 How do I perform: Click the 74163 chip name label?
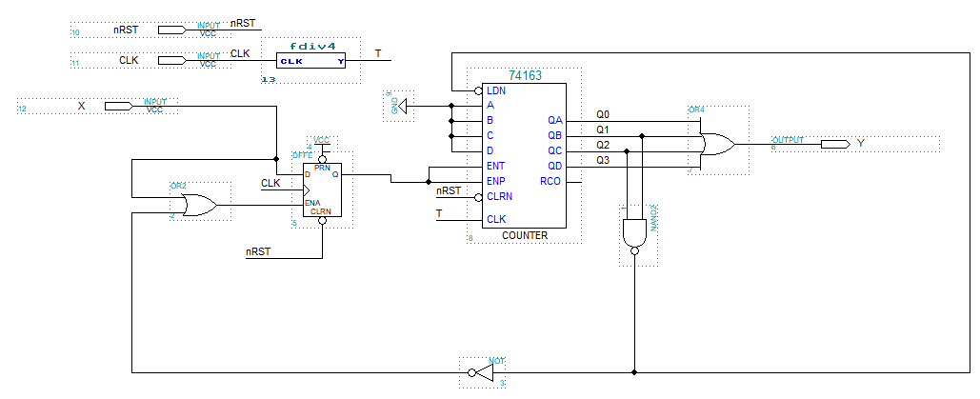(x=525, y=75)
